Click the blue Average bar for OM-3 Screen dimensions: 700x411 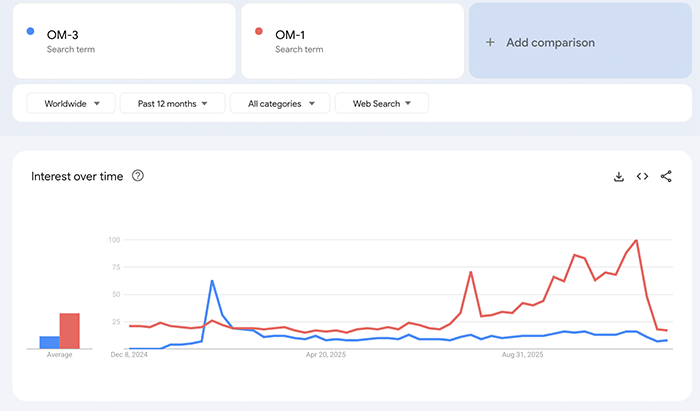coord(49,342)
